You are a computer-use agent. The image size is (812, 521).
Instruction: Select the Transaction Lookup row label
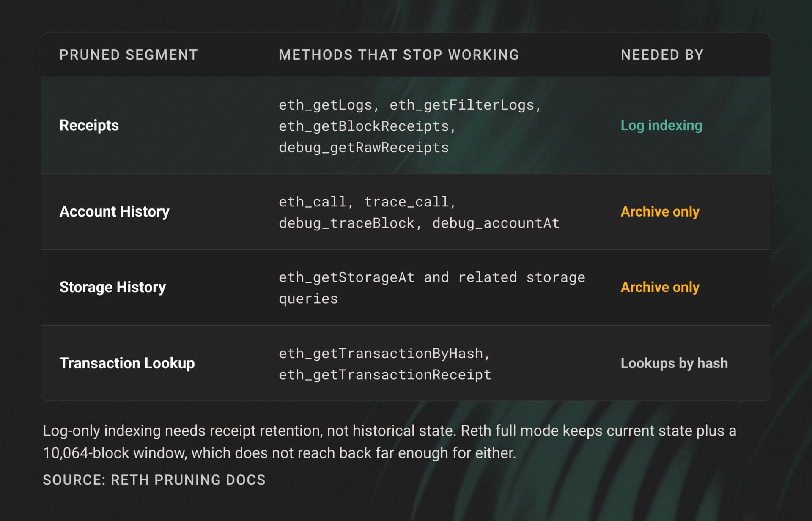tap(127, 363)
